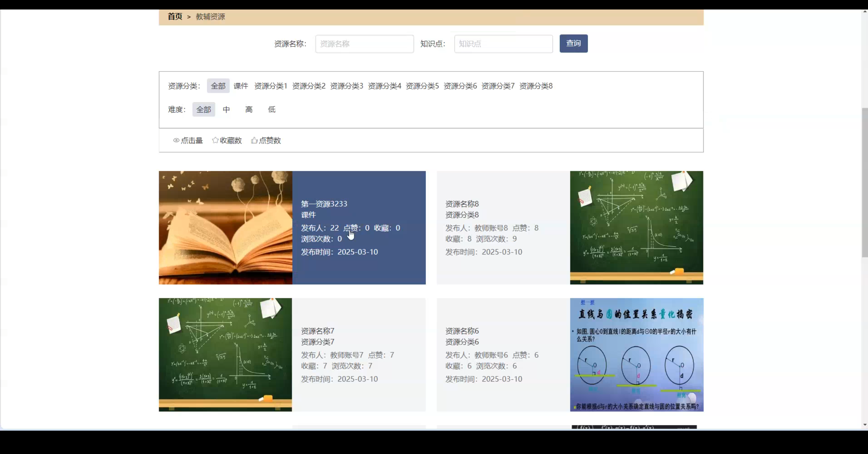Select the 课件 resource category filter
This screenshot has width=868, height=454.
point(240,86)
